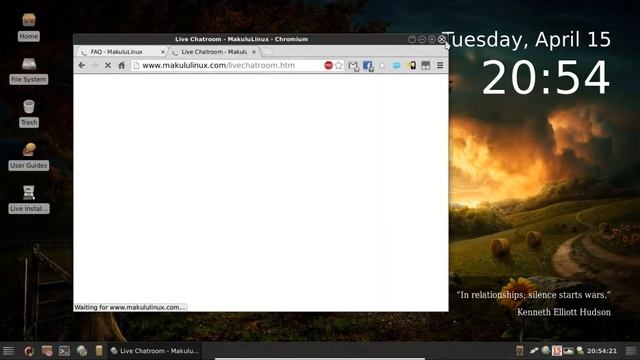Open File System on the desktop
Viewport: 640px width, 360px height.
29,70
